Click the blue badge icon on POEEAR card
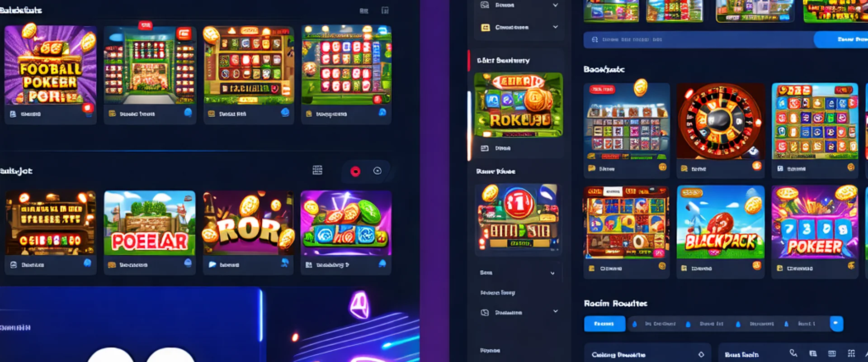 pos(188,263)
